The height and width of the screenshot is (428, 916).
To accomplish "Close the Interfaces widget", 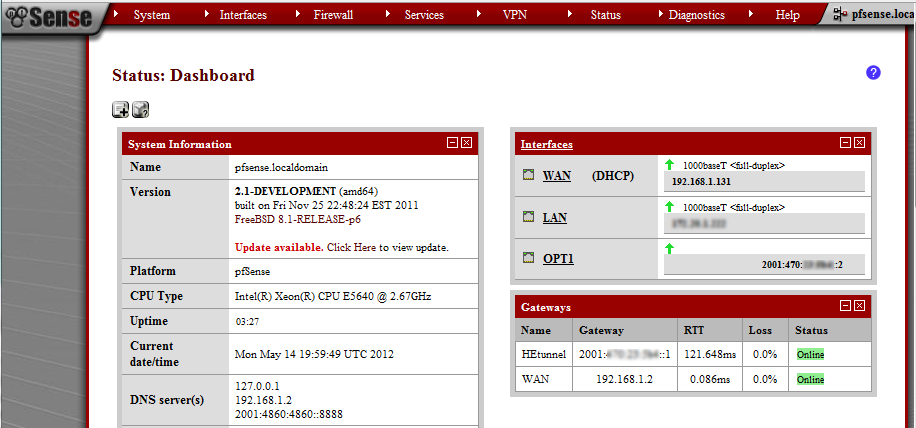I will tap(859, 142).
